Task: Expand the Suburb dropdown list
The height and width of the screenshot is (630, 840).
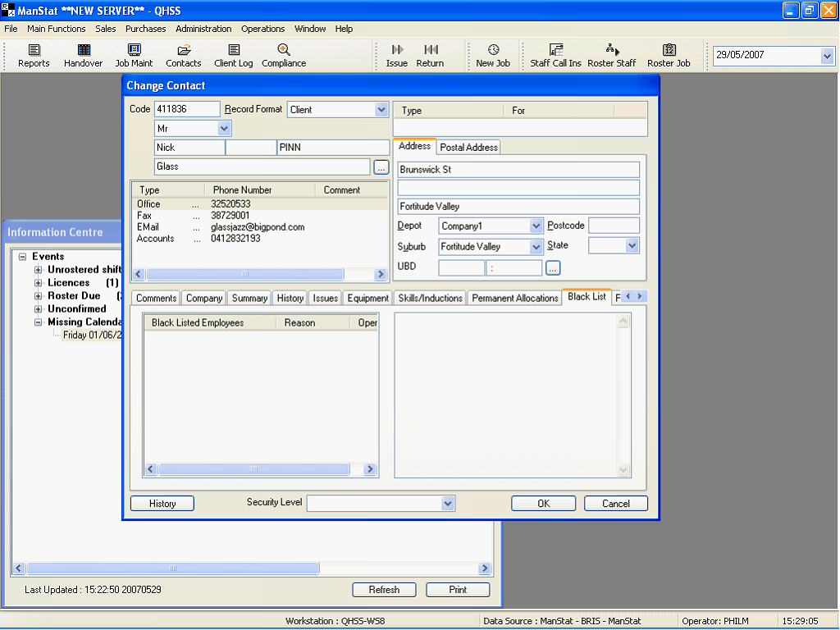Action: pyautogui.click(x=536, y=246)
